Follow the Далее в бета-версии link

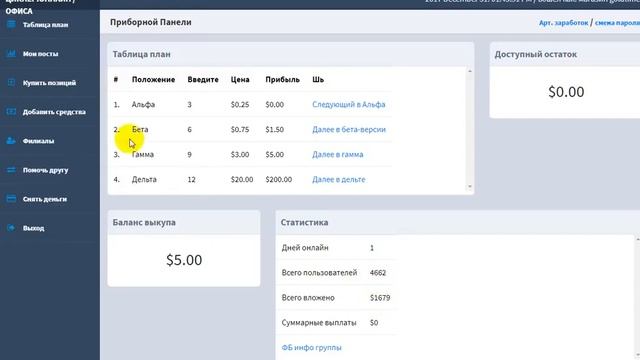coord(349,129)
